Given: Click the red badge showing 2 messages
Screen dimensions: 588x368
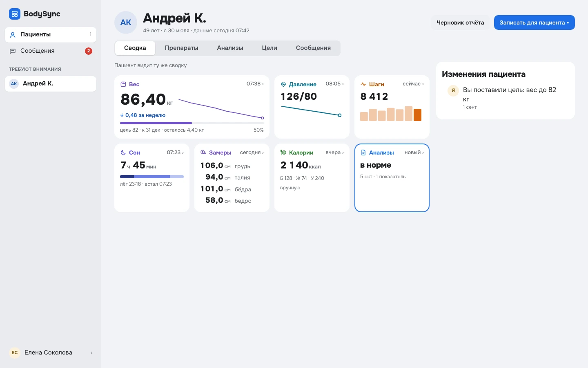Looking at the screenshot, I should tap(88, 51).
